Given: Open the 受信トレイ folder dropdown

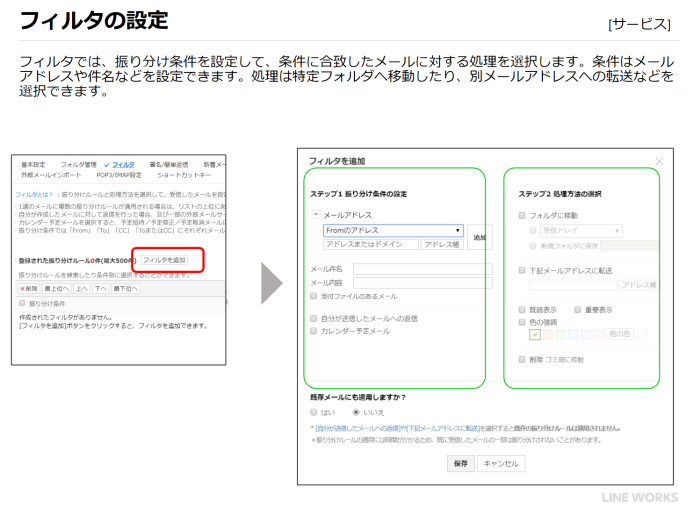Looking at the screenshot, I should [x=581, y=230].
